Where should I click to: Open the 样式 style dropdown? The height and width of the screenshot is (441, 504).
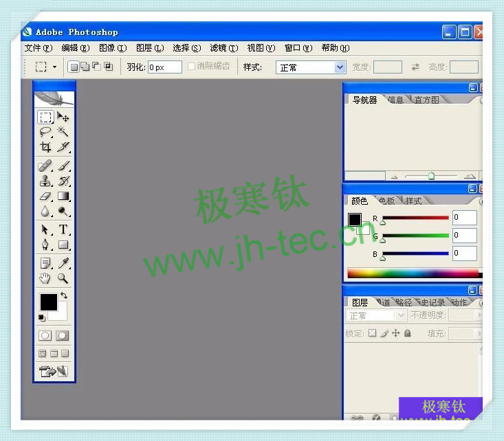pyautogui.click(x=311, y=68)
